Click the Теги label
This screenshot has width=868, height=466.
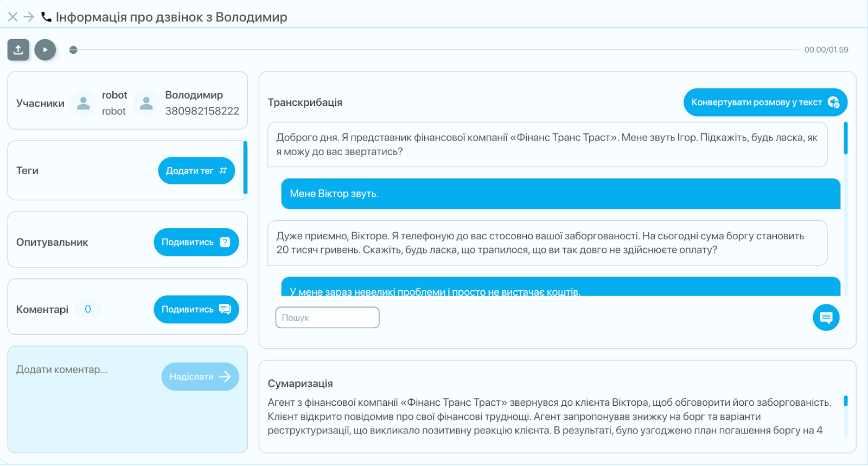coord(27,171)
